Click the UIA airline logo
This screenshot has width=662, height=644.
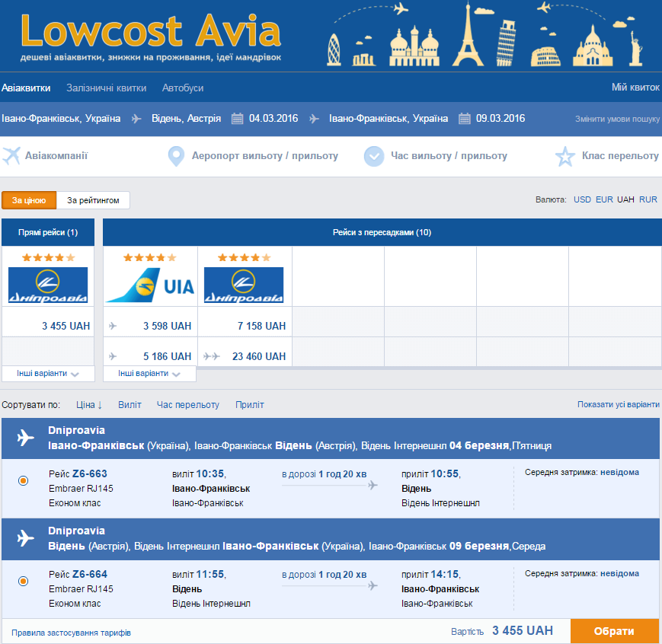(x=150, y=285)
